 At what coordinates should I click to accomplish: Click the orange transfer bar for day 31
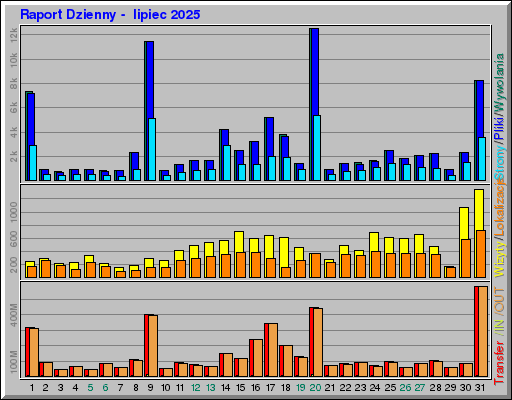483,331
